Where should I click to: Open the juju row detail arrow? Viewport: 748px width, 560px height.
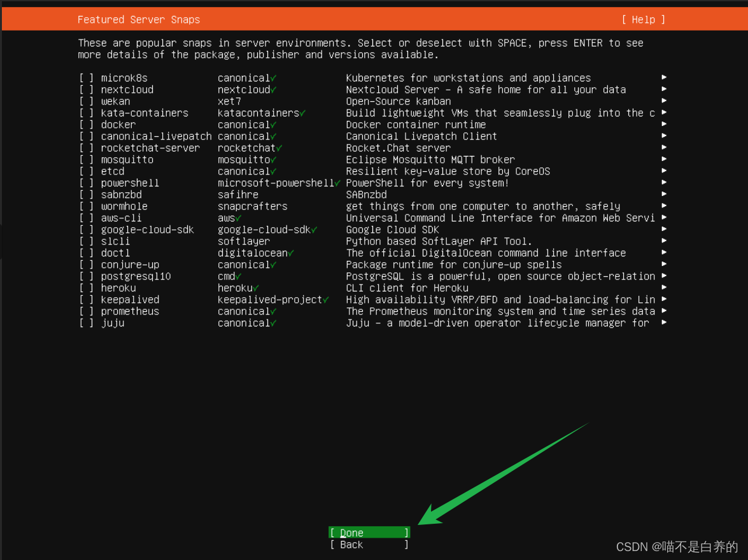tap(664, 323)
